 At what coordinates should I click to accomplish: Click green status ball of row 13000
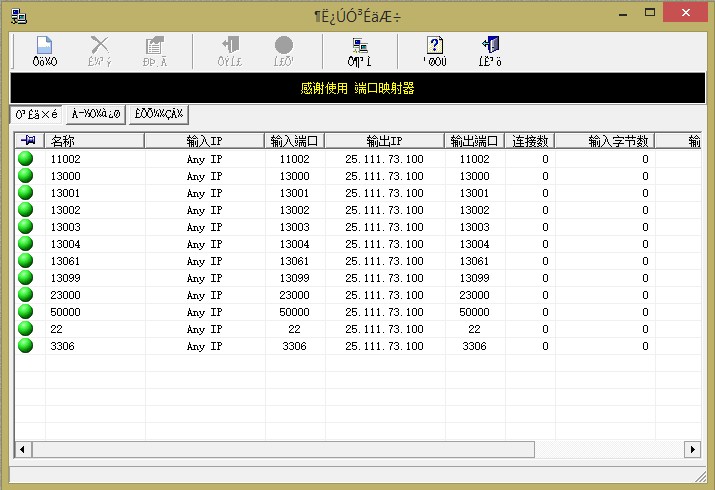pyautogui.click(x=26, y=175)
